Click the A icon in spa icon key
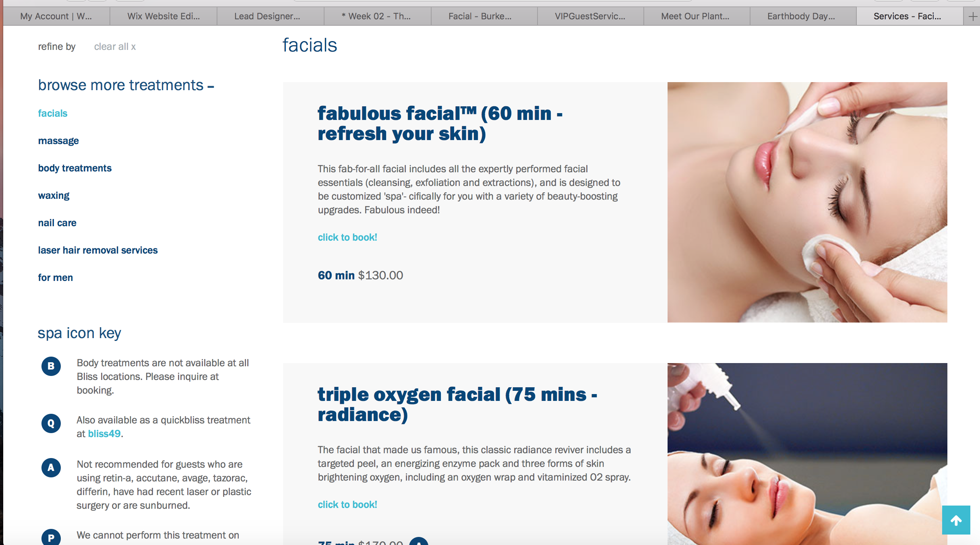This screenshot has width=980, height=545. [51, 468]
